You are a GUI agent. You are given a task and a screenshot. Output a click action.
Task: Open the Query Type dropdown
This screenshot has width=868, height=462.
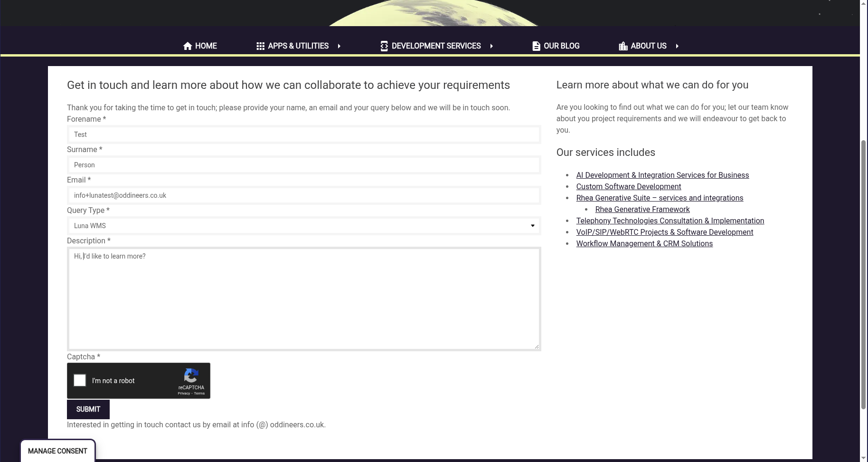click(x=304, y=226)
